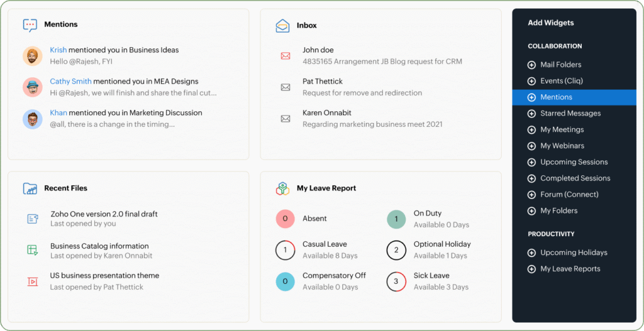Click the envelope icon beside Pat Thettick
This screenshot has width=644, height=331.
(x=286, y=87)
